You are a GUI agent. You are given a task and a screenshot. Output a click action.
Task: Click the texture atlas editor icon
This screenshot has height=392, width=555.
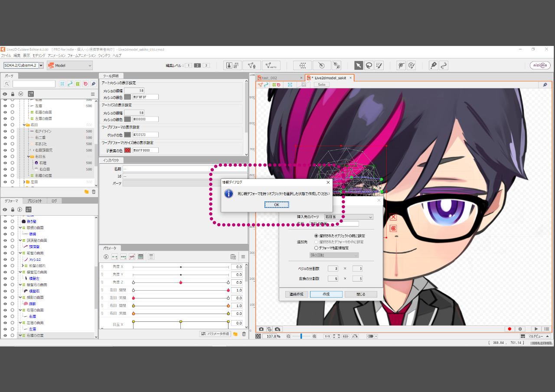pos(233,65)
